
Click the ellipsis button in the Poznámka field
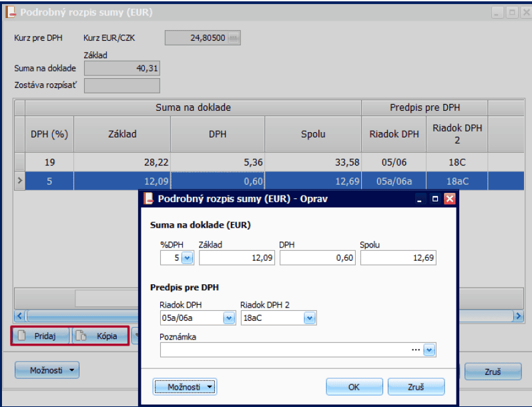[x=416, y=350]
